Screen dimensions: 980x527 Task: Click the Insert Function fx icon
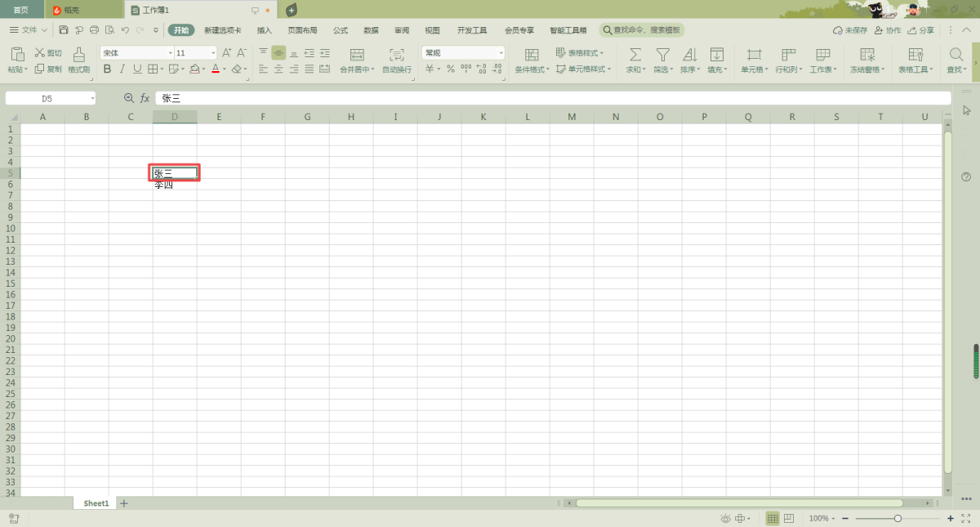(145, 98)
